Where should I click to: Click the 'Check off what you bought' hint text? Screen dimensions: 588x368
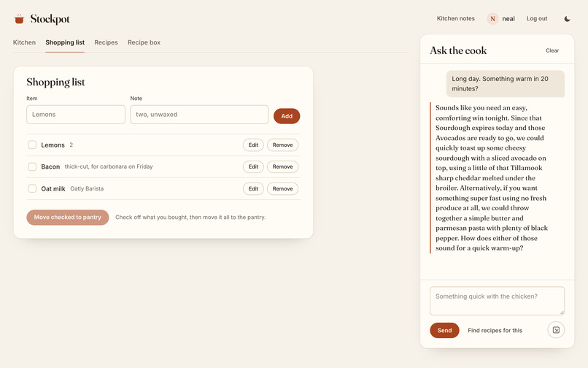(190, 217)
